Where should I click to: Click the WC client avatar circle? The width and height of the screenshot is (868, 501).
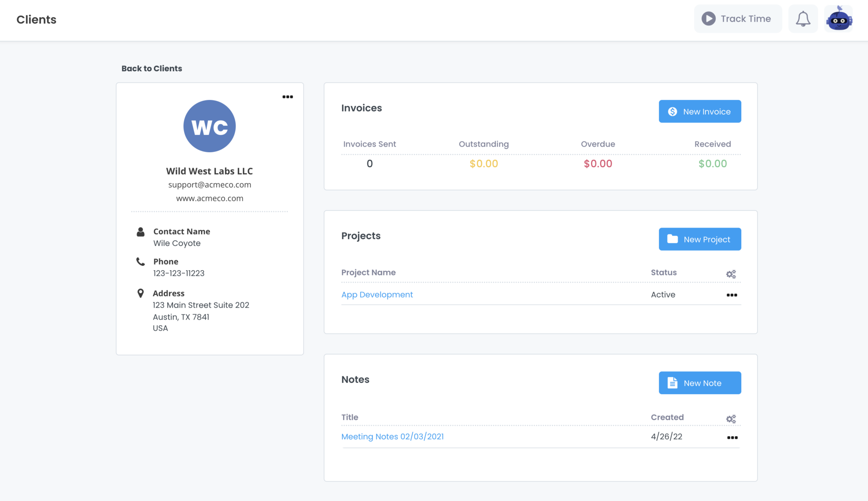point(209,126)
